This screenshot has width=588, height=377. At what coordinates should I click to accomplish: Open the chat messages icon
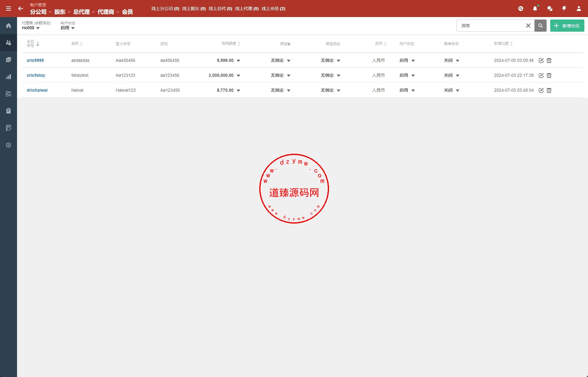point(550,9)
